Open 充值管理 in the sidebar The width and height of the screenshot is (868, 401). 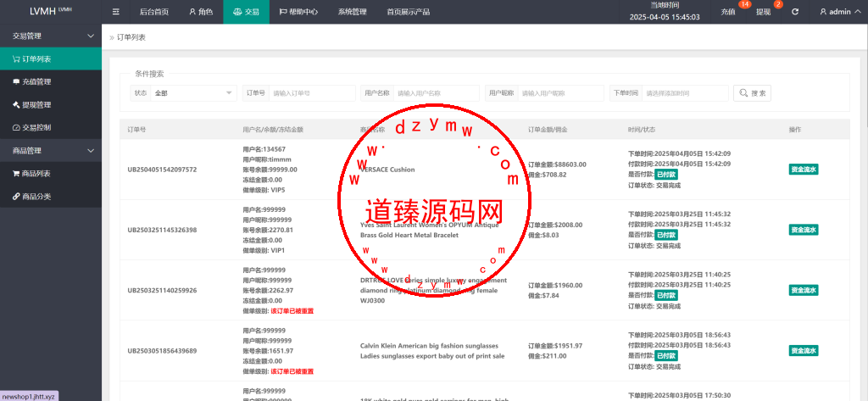(x=50, y=82)
